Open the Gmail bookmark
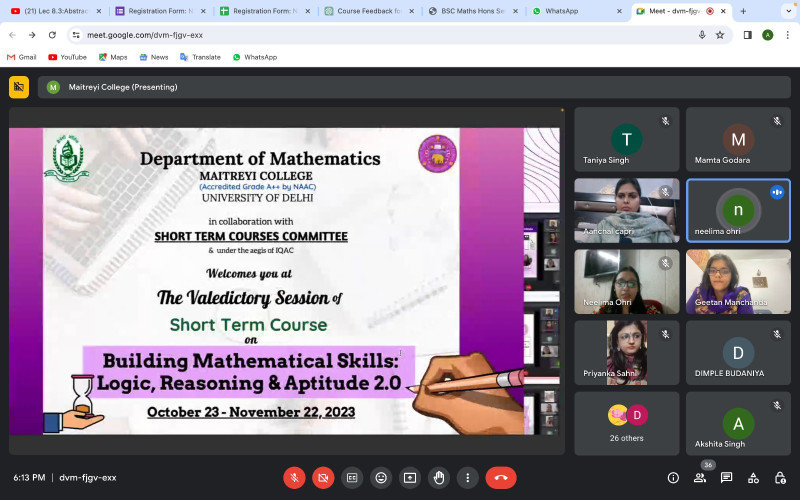800x500 pixels. coord(21,57)
